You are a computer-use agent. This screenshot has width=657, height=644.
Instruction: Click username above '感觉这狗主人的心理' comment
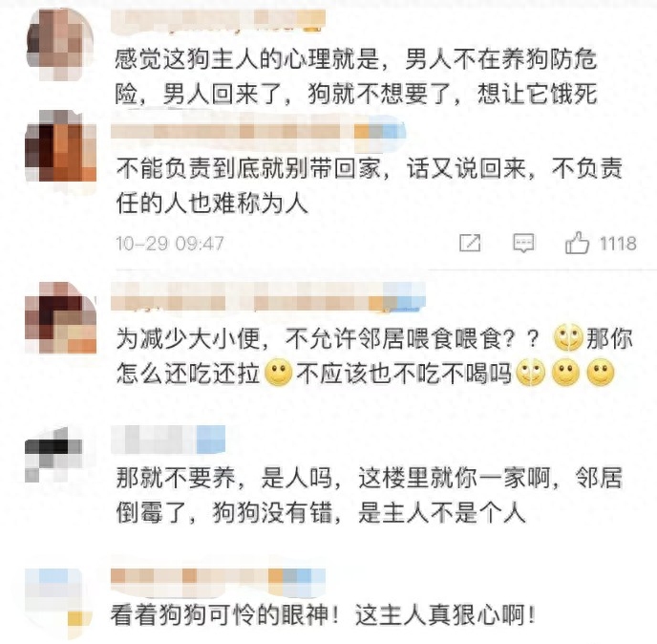(218, 21)
